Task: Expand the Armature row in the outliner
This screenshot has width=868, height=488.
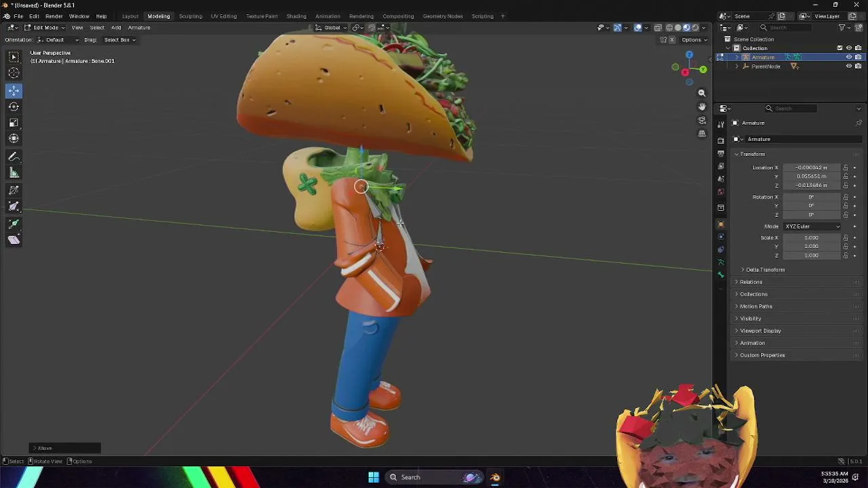Action: pos(737,57)
